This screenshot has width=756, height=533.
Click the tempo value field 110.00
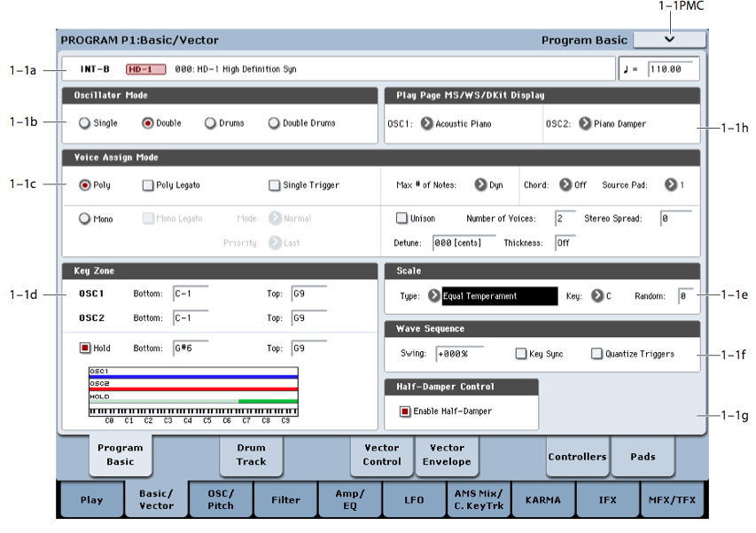[x=673, y=69]
